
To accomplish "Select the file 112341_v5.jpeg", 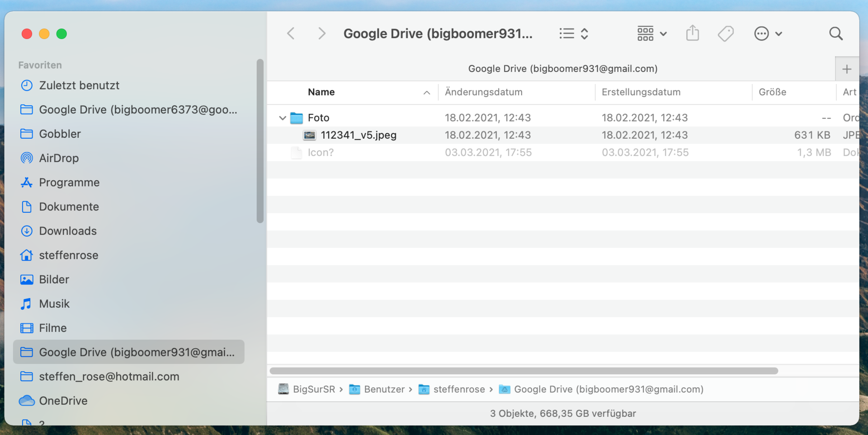I will point(359,135).
